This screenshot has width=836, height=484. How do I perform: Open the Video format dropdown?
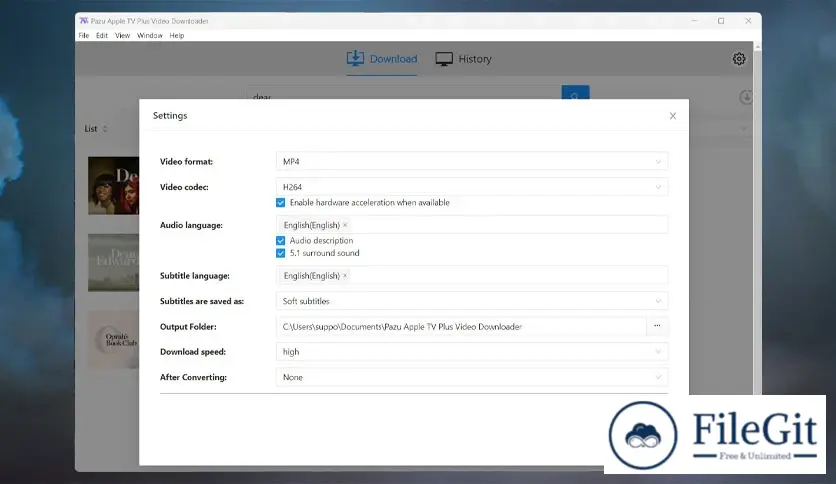coord(472,162)
